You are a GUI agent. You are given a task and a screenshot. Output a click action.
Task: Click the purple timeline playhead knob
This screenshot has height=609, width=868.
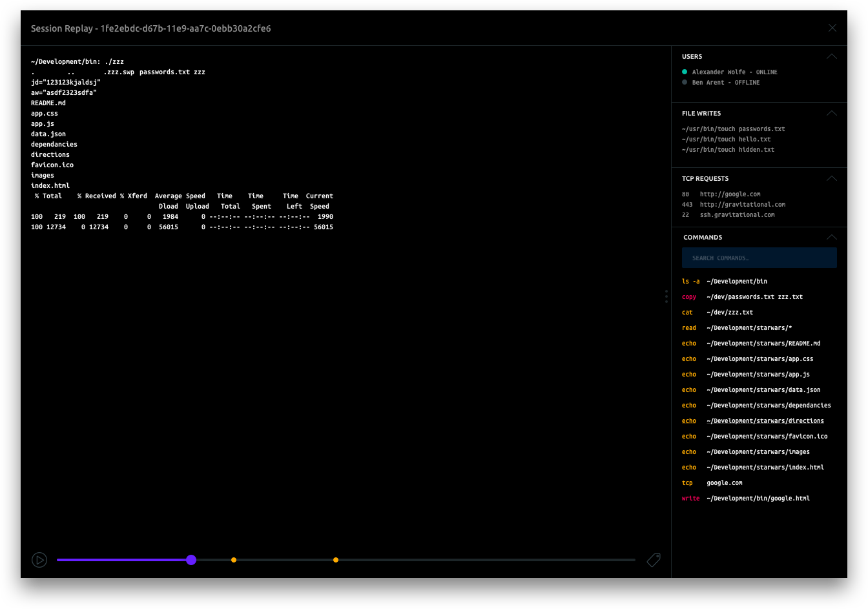[191, 560]
